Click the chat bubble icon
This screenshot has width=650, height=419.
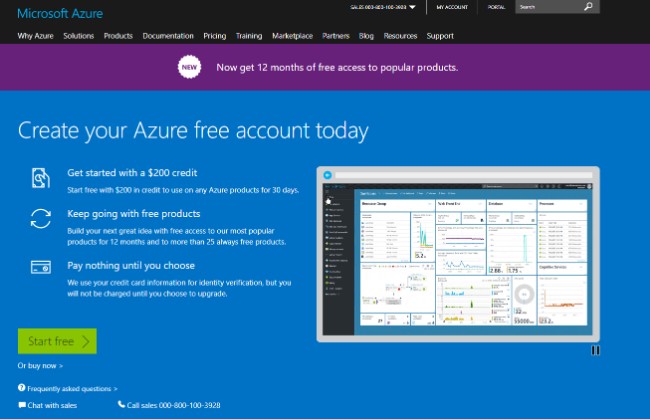[22, 405]
